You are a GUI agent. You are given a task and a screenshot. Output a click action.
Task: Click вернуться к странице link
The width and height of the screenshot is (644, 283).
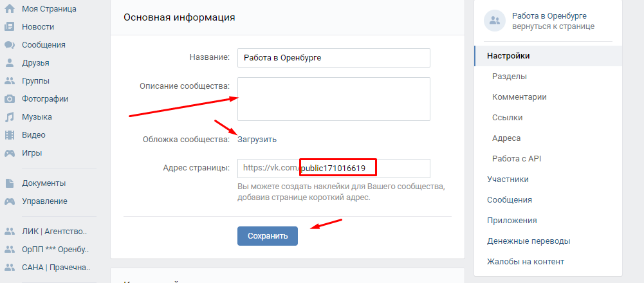point(553,26)
